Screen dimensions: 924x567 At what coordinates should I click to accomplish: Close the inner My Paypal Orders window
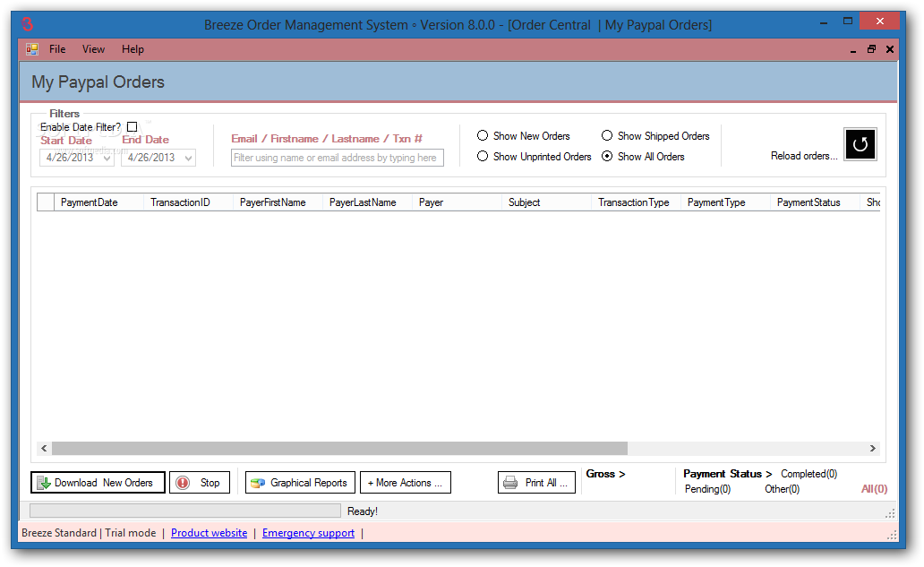[890, 49]
